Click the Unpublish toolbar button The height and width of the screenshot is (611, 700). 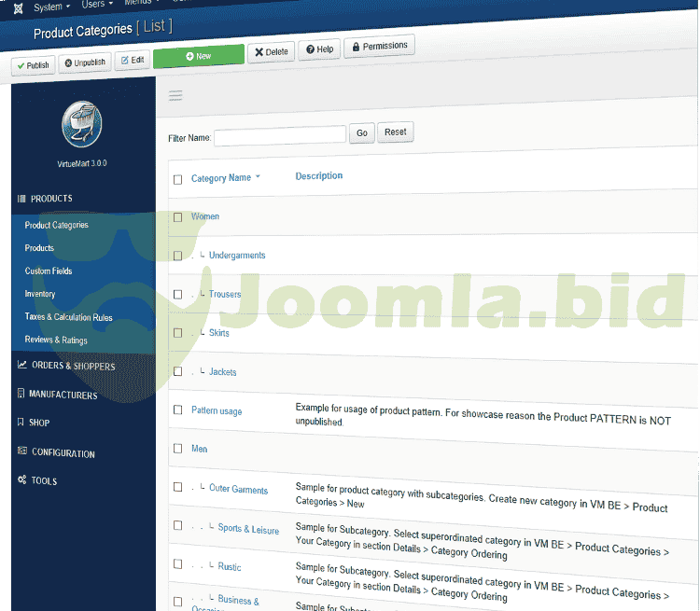pos(85,63)
